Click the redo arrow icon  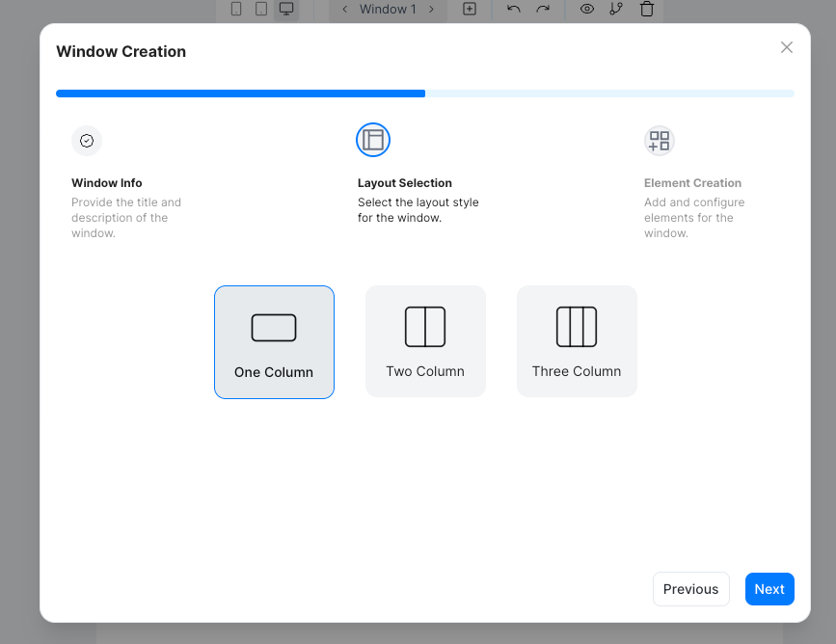click(542, 9)
